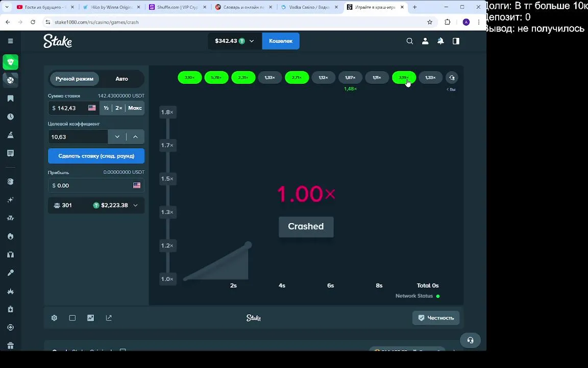The height and width of the screenshot is (368, 588).
Task: Open Recent games with the clock sidebar icon
Action: (x=11, y=117)
